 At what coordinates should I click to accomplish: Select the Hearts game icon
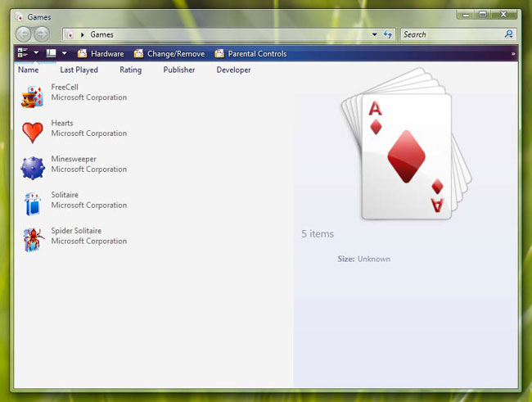click(x=32, y=132)
